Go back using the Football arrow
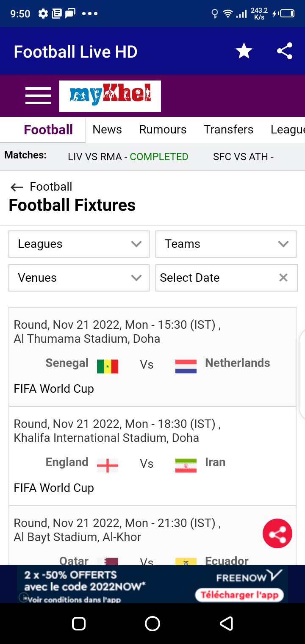Screen dimensions: 305x644 (x=17, y=187)
